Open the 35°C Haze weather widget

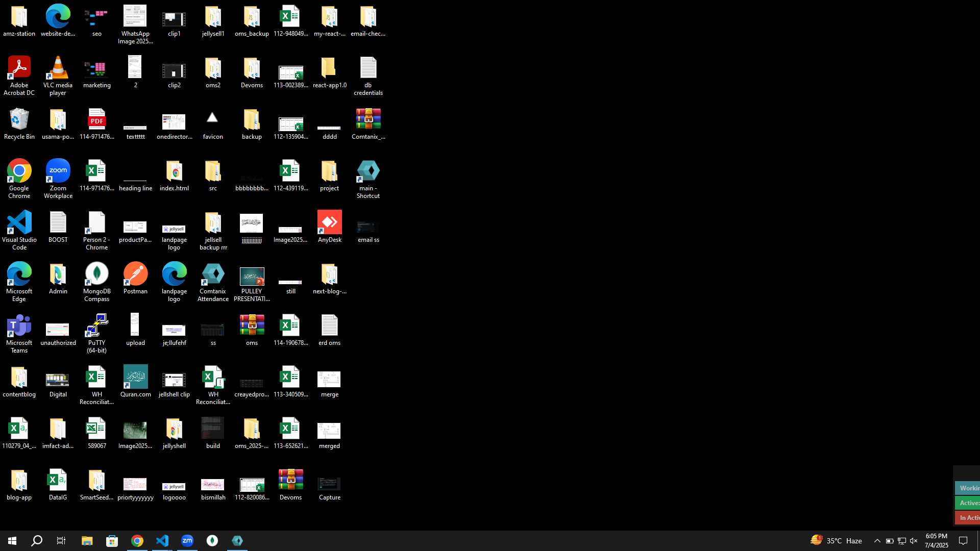click(x=836, y=541)
